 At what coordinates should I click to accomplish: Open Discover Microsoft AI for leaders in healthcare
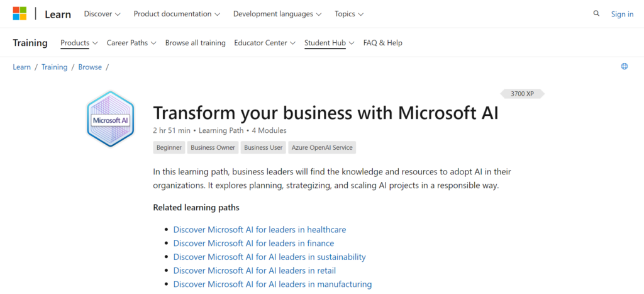coord(260,229)
